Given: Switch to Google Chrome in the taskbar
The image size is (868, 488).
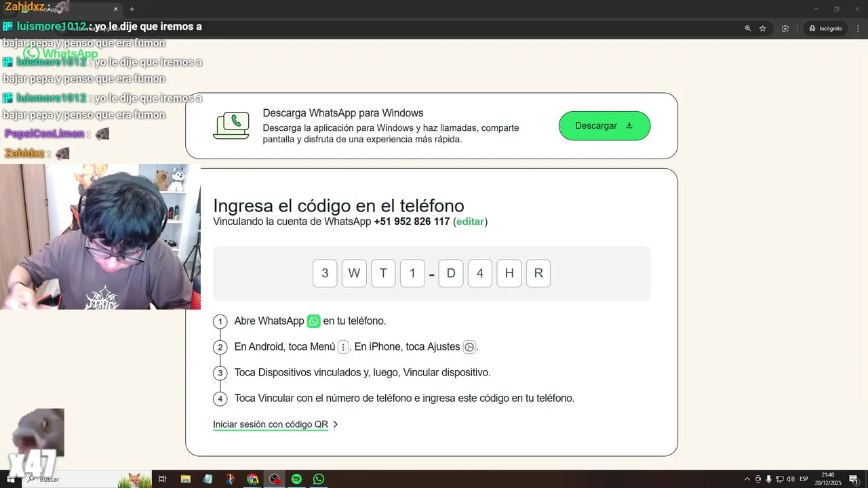Looking at the screenshot, I should (x=252, y=479).
